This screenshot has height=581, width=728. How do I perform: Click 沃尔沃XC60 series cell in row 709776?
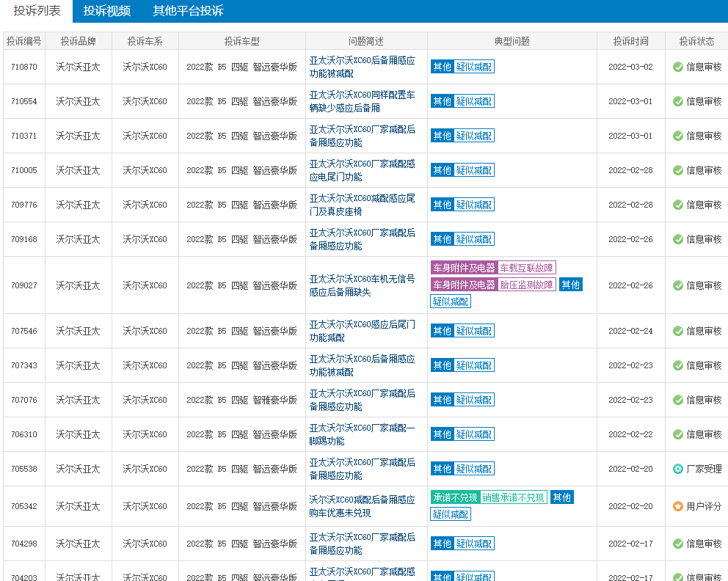145,205
